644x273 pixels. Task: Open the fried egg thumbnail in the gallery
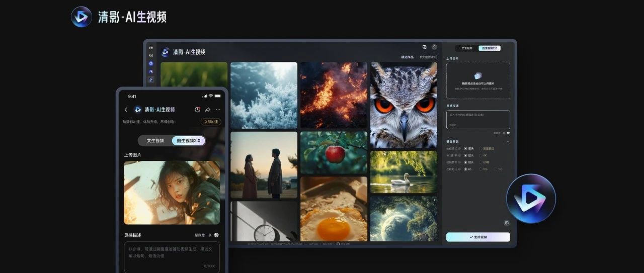click(334, 209)
